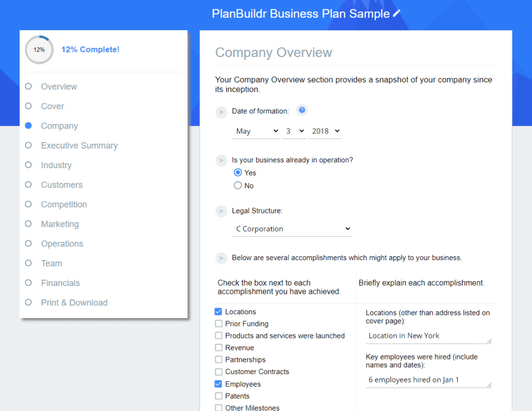Open the 2018 year dropdown
This screenshot has width=532, height=411.
(x=325, y=131)
